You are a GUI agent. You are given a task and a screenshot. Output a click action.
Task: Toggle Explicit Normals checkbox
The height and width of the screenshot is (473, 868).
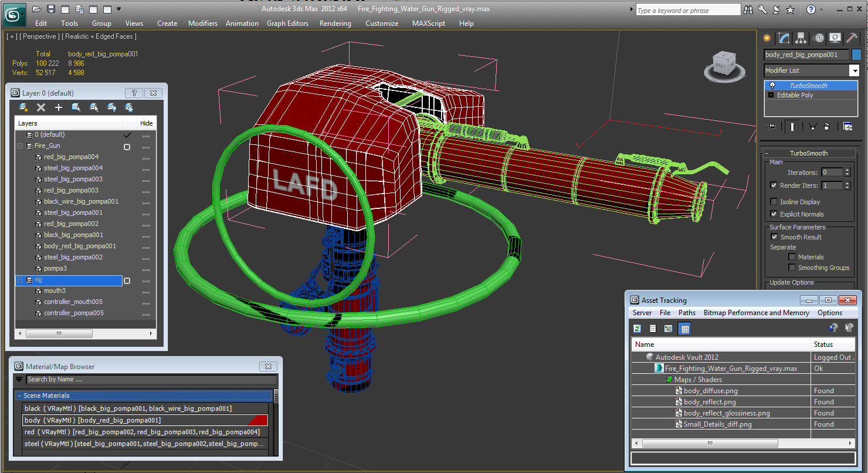[774, 214]
